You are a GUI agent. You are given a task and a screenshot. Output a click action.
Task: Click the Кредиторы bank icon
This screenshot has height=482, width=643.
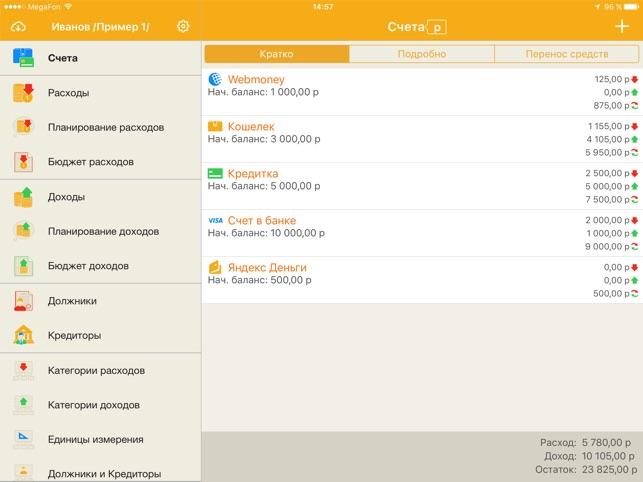click(23, 335)
